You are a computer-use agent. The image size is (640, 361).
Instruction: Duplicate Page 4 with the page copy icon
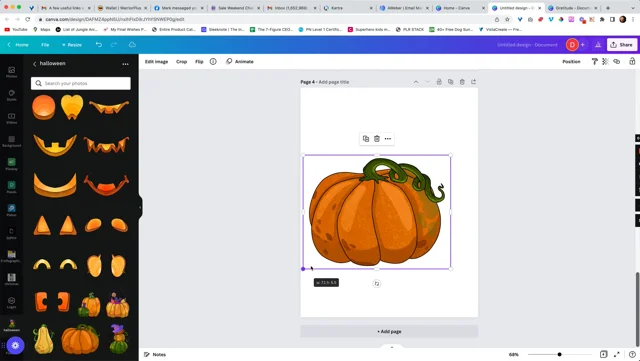point(450,82)
